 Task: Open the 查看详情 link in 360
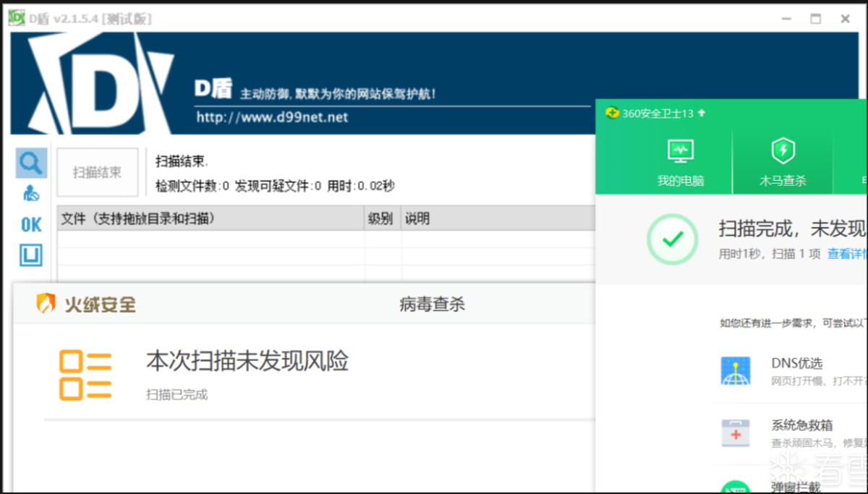pyautogui.click(x=847, y=254)
